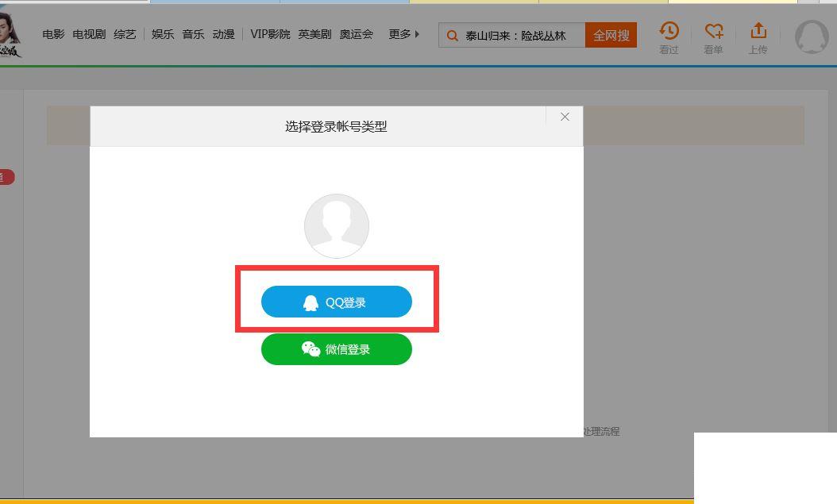Open the 动漫 navigation item

point(224,35)
